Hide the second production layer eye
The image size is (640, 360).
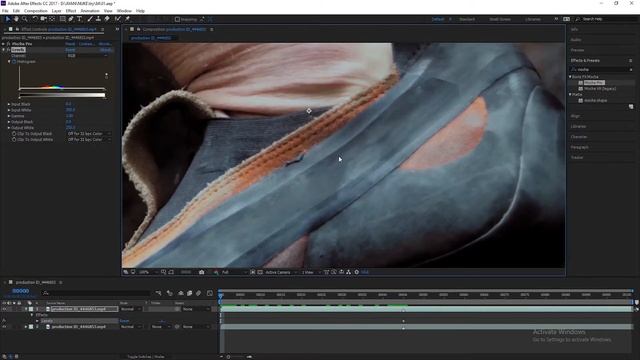[x=4, y=327]
